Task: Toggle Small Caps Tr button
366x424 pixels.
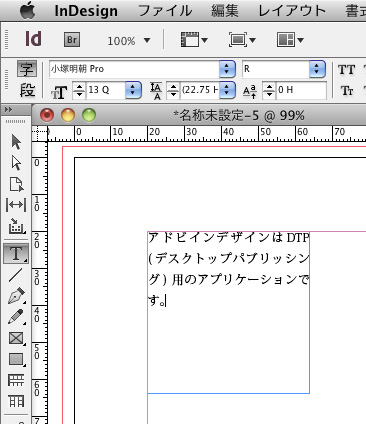Action: coord(347,91)
